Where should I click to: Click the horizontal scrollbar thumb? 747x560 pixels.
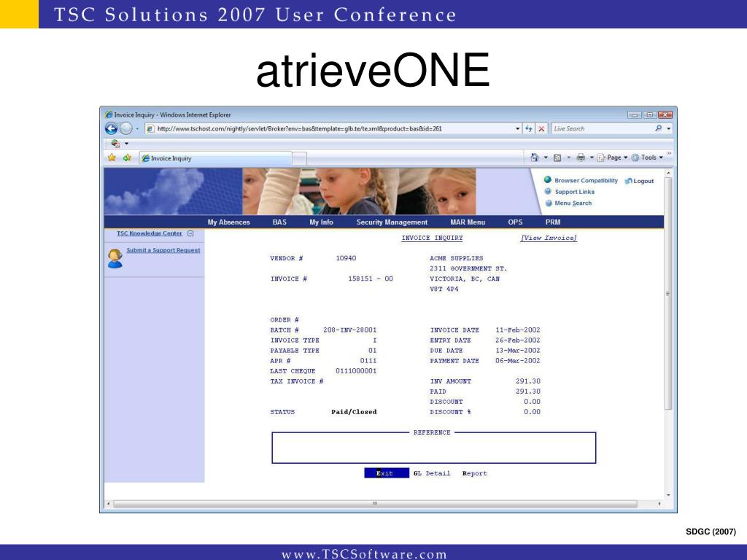pyautogui.click(x=375, y=503)
